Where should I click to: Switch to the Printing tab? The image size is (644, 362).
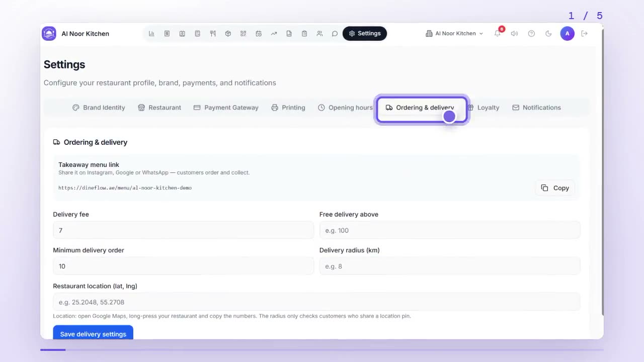click(x=288, y=108)
